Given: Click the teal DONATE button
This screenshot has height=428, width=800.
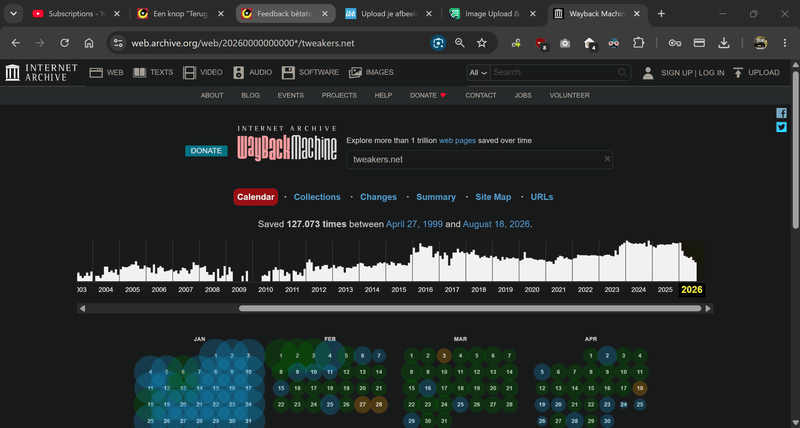Looking at the screenshot, I should tap(206, 151).
